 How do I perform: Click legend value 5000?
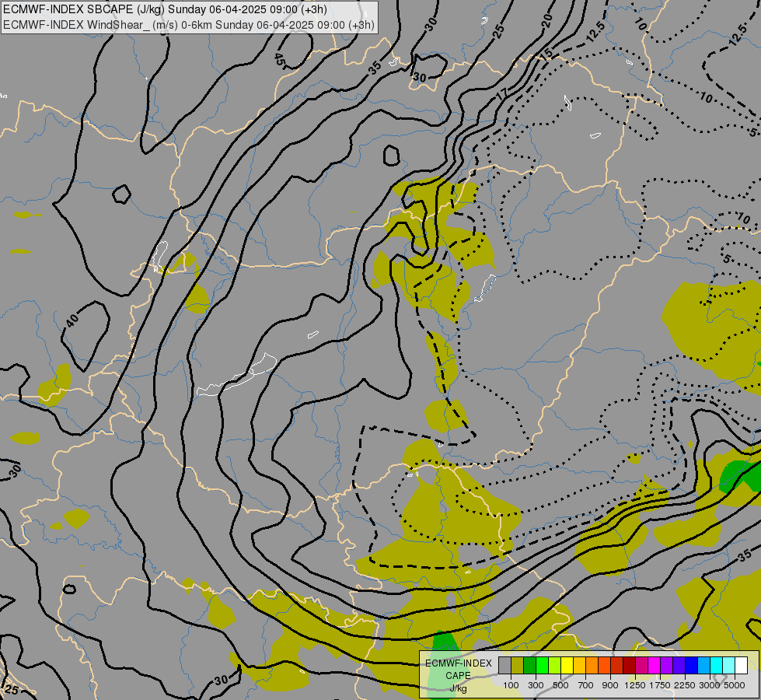click(735, 685)
